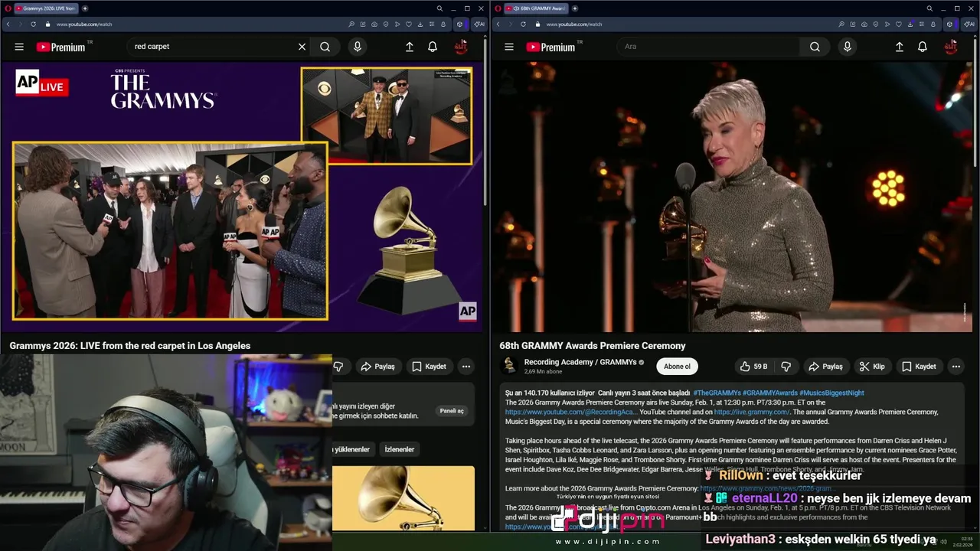
Task: Select the 'Grammys 2026: LIVE from' browser tab
Action: [46, 8]
